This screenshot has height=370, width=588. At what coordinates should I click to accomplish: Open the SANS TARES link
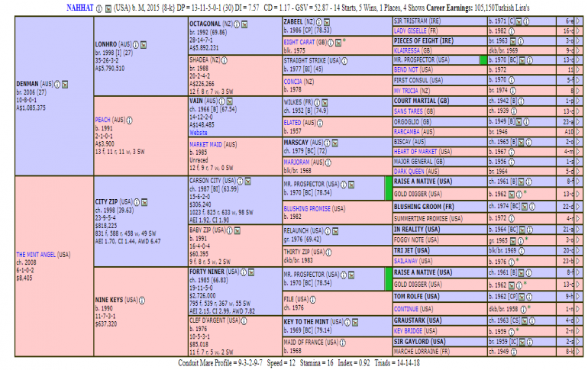(x=408, y=111)
